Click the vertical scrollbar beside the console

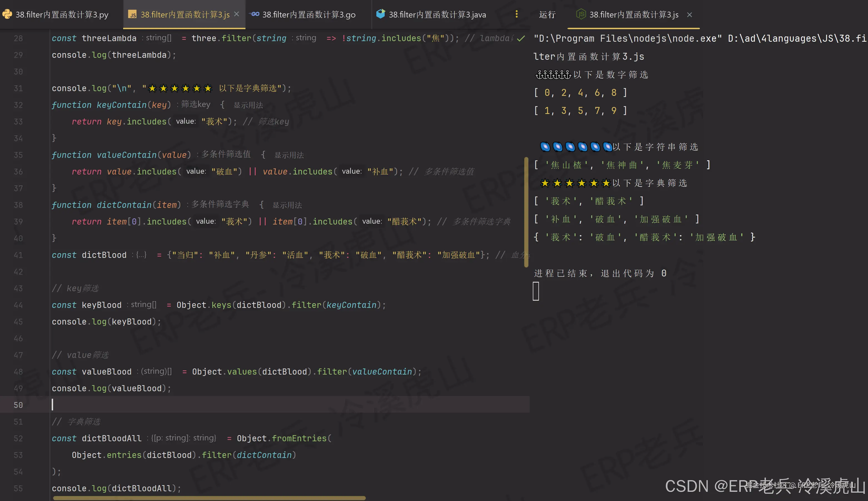point(526,212)
